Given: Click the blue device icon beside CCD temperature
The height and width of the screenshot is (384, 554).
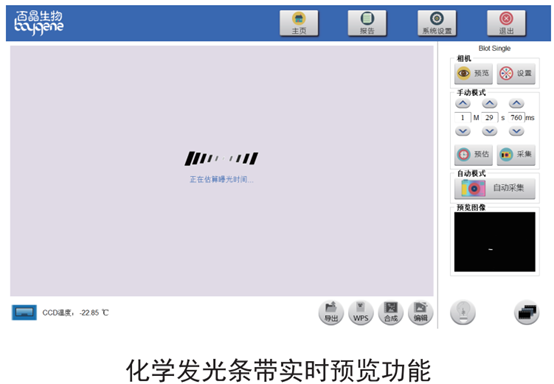Looking at the screenshot, I should tap(24, 313).
